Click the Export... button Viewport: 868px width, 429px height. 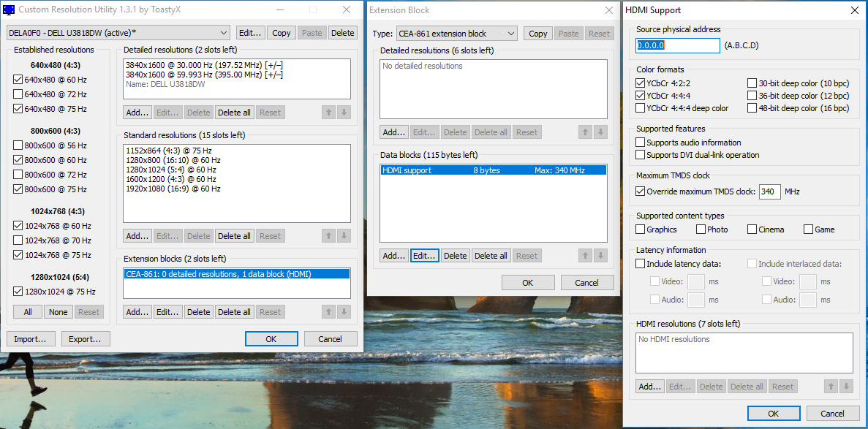coord(86,339)
